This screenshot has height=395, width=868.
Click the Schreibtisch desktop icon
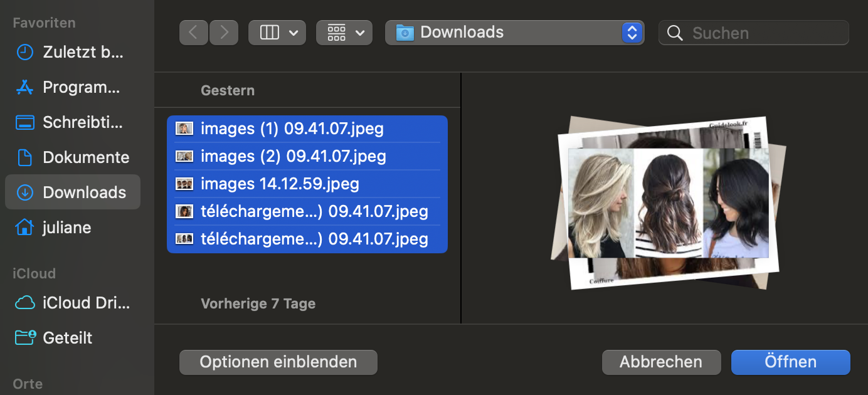[x=25, y=122]
